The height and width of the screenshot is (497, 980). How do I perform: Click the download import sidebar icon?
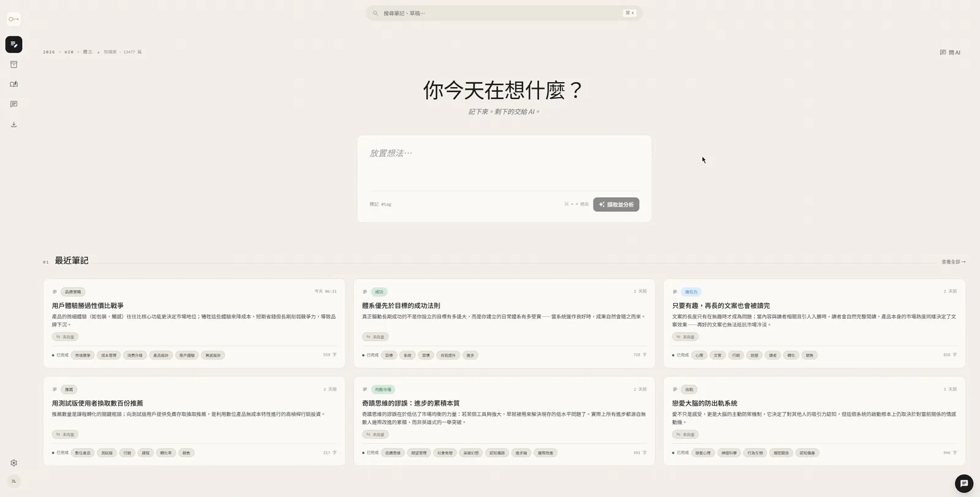click(x=13, y=124)
